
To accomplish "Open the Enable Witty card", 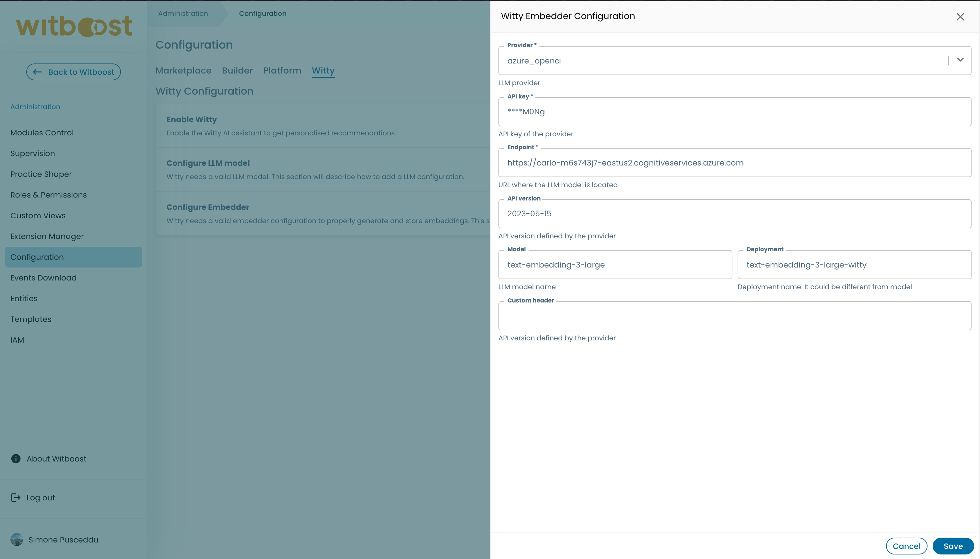I will click(x=323, y=126).
